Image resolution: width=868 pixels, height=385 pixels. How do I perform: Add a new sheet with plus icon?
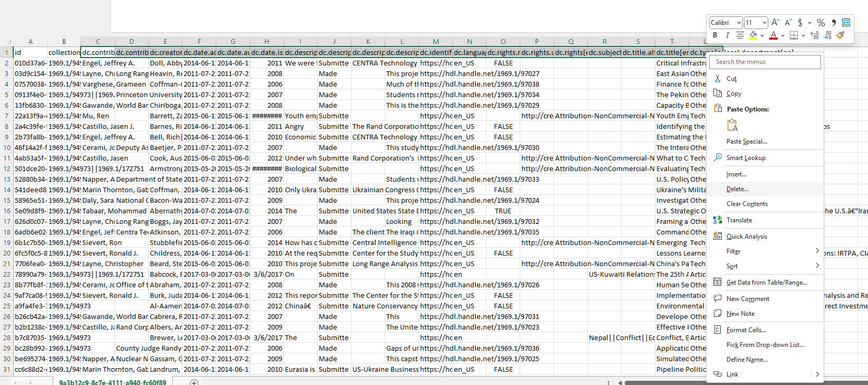coord(194,382)
